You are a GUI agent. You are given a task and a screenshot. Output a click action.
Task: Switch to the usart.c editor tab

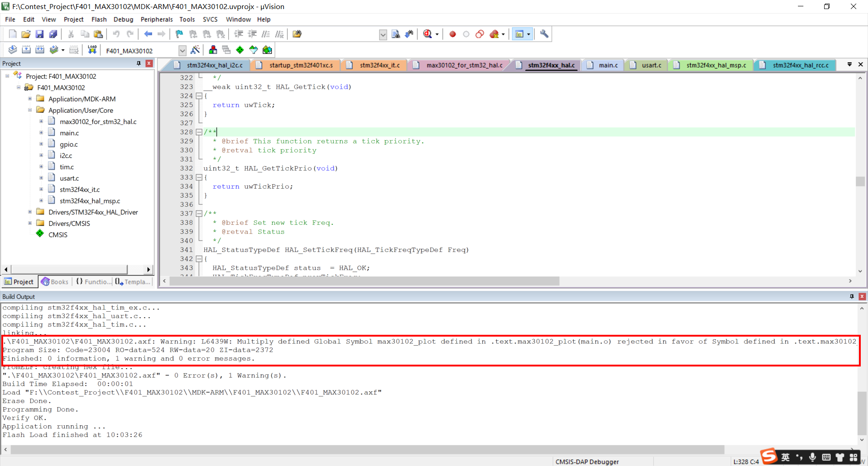[646, 65]
